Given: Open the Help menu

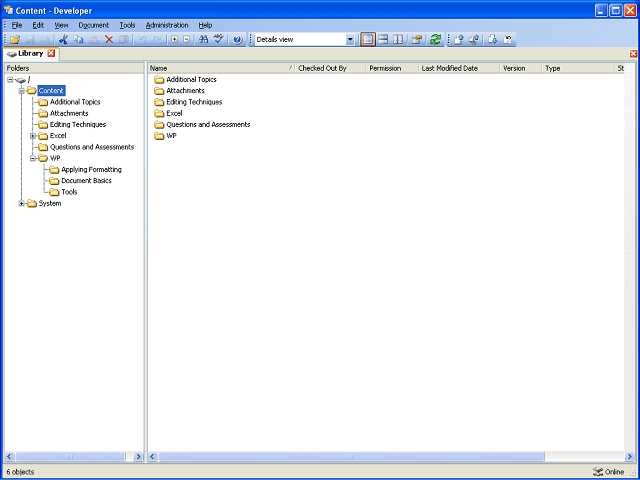Looking at the screenshot, I should coord(205,25).
